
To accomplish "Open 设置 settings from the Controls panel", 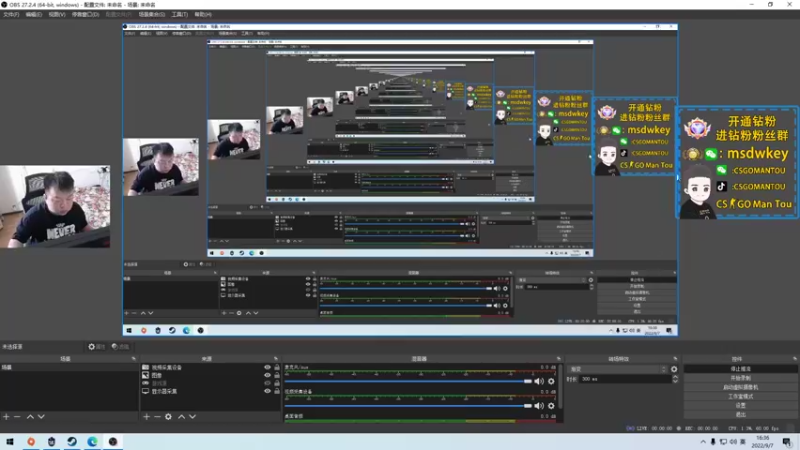I will point(740,406).
